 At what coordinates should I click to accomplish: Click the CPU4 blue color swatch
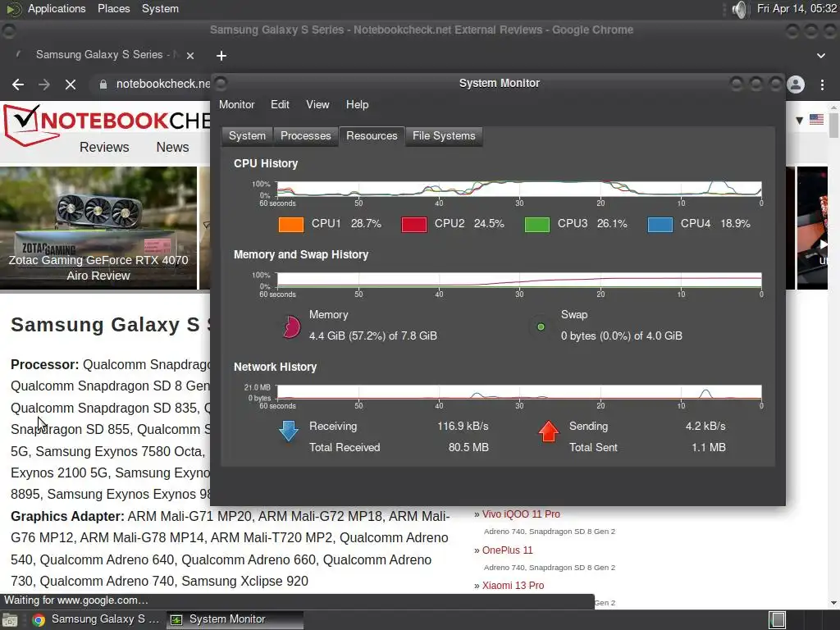660,224
